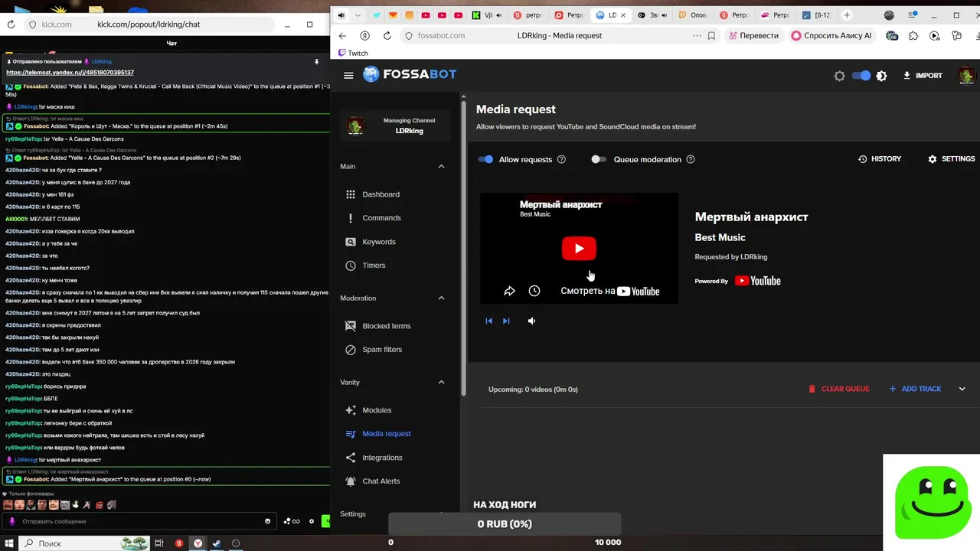Mute the media player volume
The image size is (980, 551).
[x=531, y=321]
